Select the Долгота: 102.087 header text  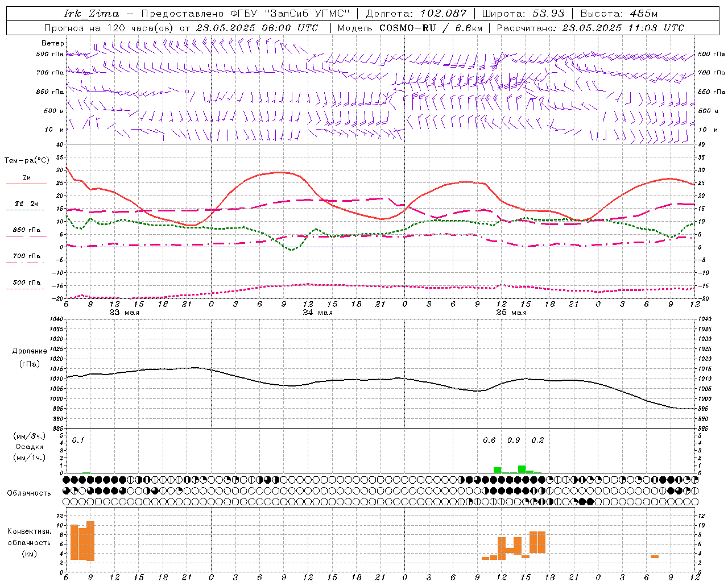click(x=416, y=14)
